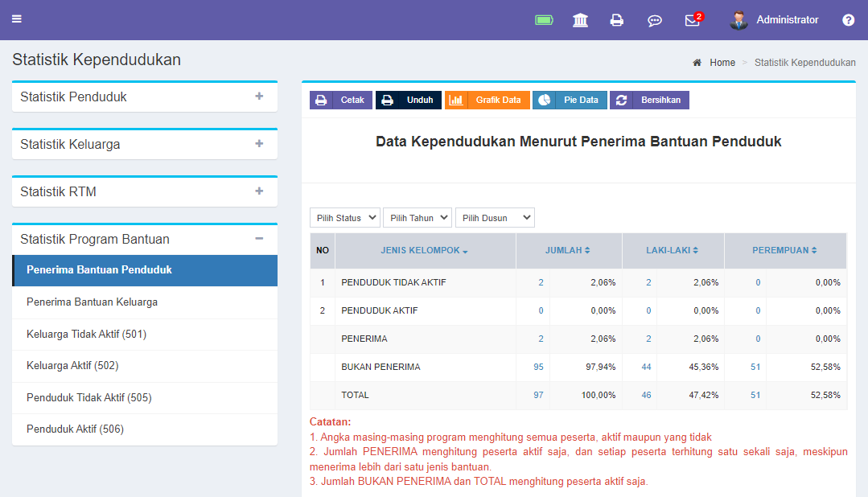Image resolution: width=868 pixels, height=497 pixels.
Task: Toggle sorting on the PEREMPUAN column
Action: tap(785, 250)
